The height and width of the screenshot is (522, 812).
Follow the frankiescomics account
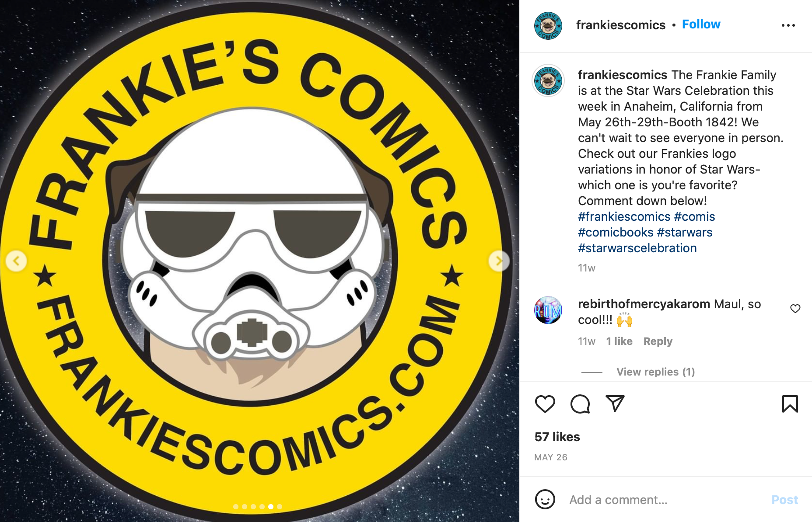[701, 24]
